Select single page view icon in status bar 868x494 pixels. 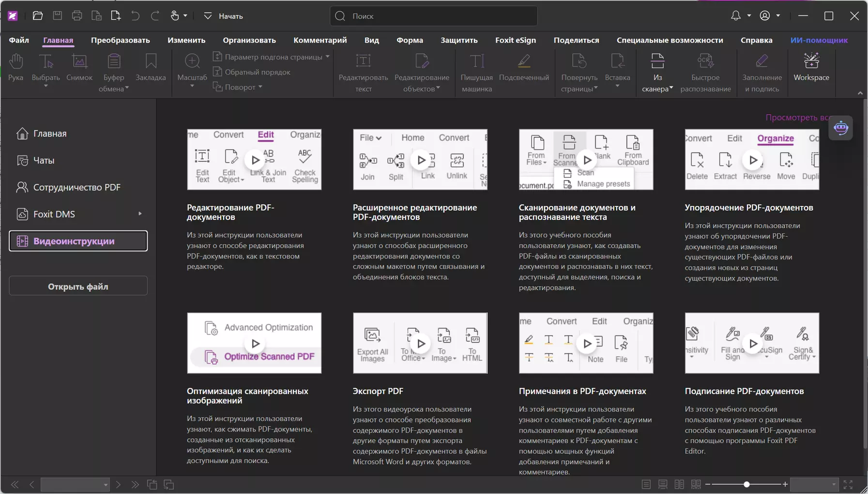646,484
